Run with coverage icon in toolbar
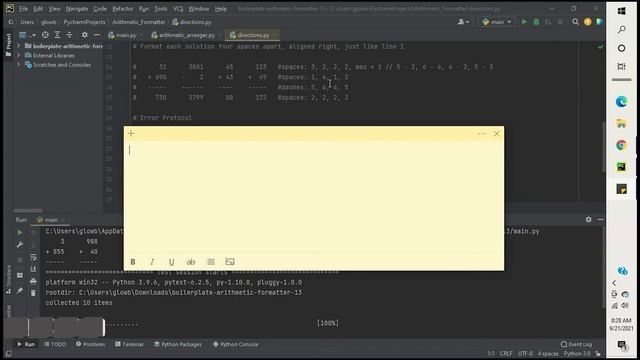 pos(548,22)
